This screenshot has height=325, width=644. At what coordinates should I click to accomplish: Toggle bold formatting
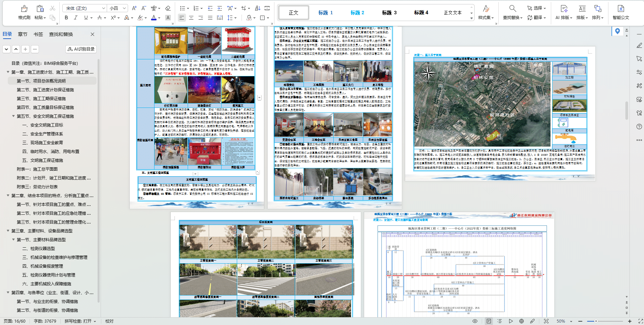(x=66, y=18)
